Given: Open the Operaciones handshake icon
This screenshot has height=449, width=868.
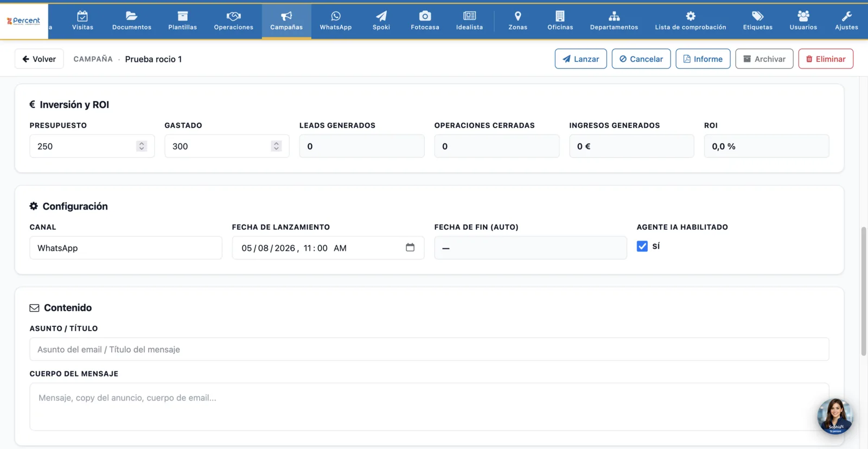Looking at the screenshot, I should pos(233,16).
